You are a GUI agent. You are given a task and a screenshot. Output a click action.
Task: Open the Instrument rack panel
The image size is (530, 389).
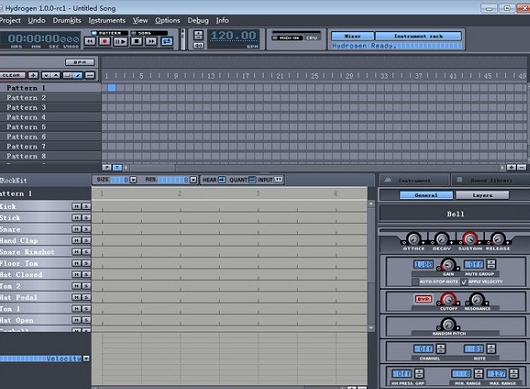(418, 36)
